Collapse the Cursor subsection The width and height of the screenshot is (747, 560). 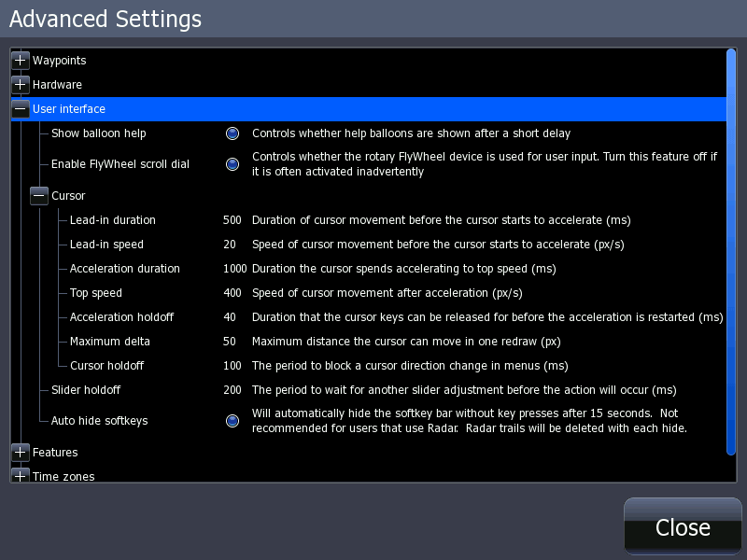click(x=38, y=196)
